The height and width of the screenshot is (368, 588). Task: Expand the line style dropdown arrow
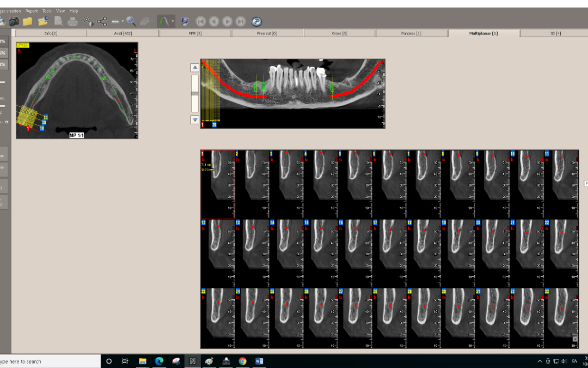[x=122, y=22]
